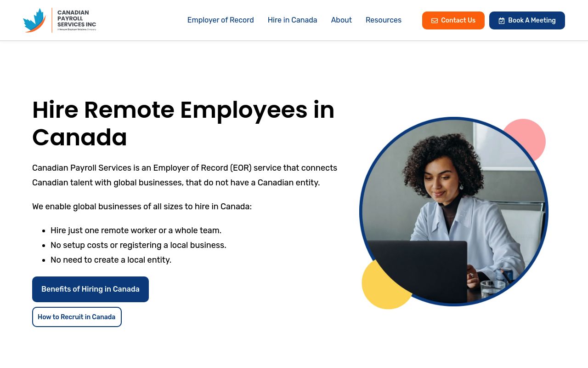Click the calendar icon on Book A Meeting
This screenshot has width=588, height=368.
coord(502,20)
